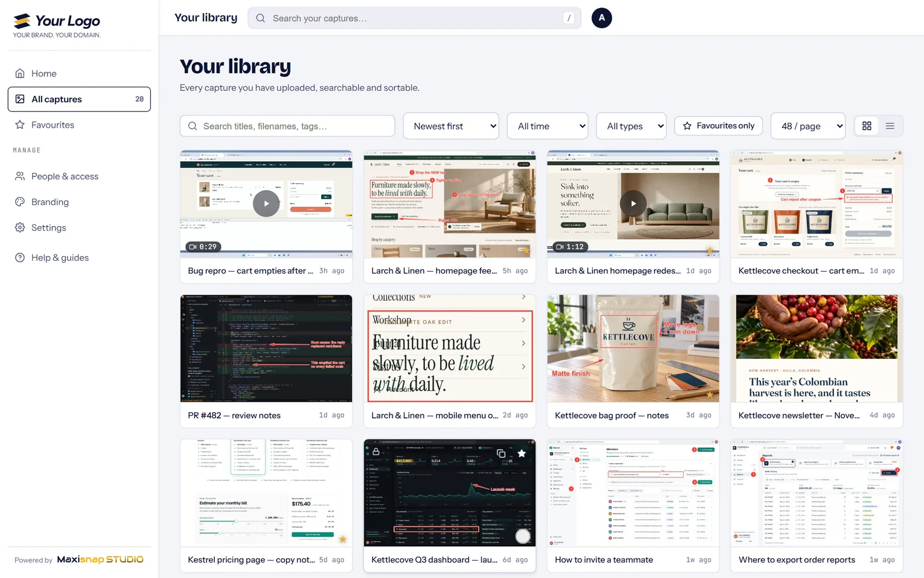Image resolution: width=924 pixels, height=578 pixels.
Task: Open the Larch & Linen mobile menu thumbnail
Action: point(450,349)
